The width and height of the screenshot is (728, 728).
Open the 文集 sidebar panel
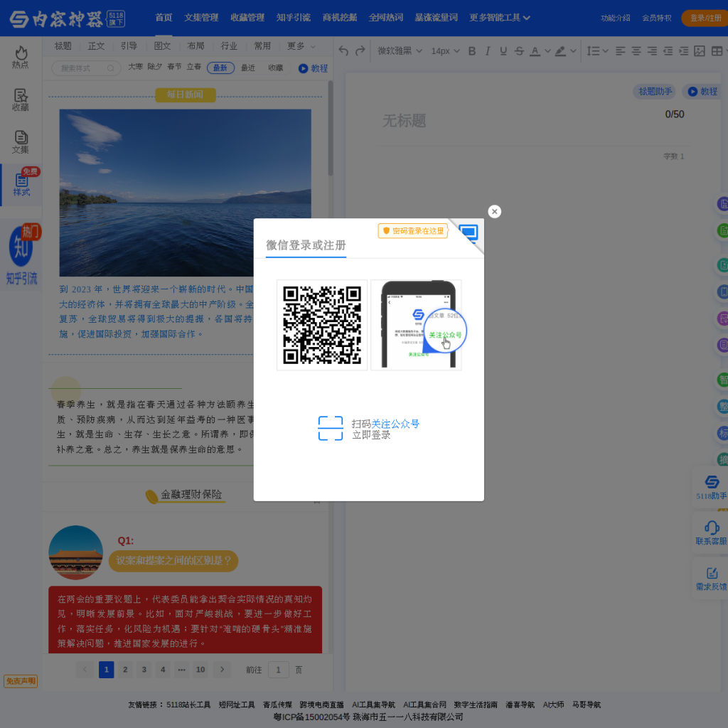(21, 142)
